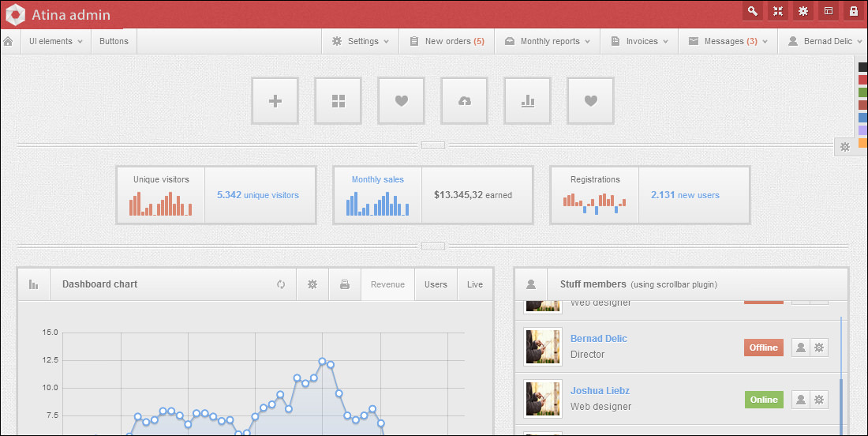Click the Registrations sparkline chart
This screenshot has height=436, width=868.
[x=594, y=203]
